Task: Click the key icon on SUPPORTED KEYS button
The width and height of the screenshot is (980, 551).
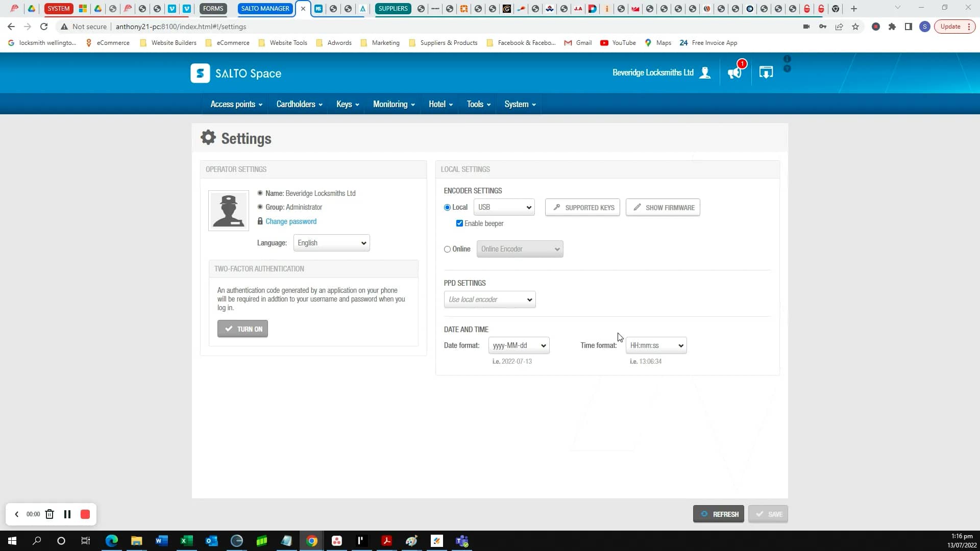Action: click(x=557, y=207)
